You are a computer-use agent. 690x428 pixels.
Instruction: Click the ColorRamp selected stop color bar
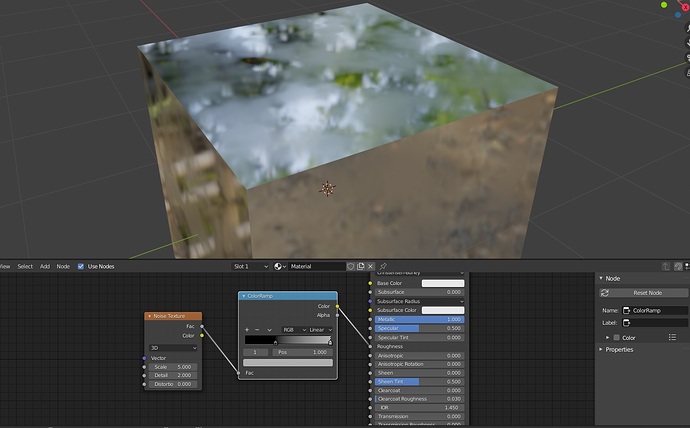point(288,362)
